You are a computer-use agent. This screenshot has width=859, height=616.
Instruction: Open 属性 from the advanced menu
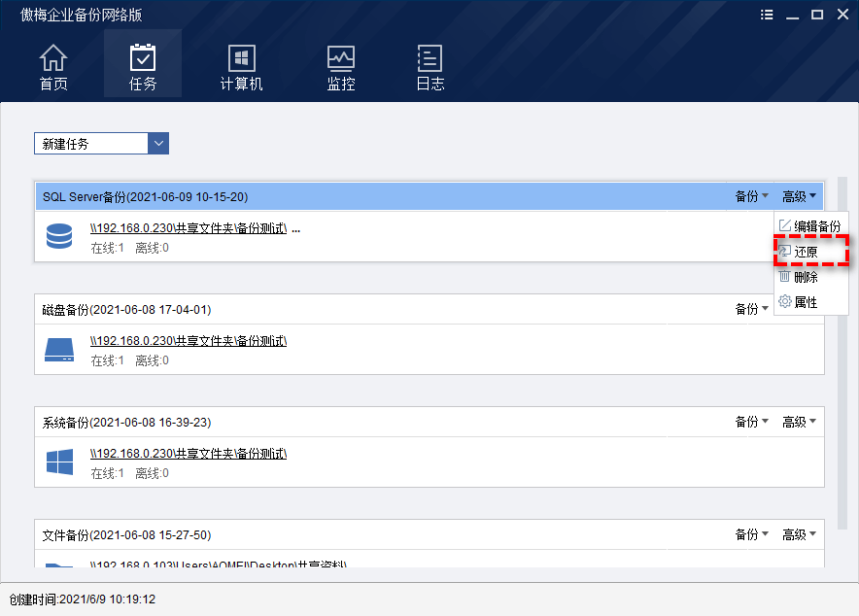tap(806, 302)
